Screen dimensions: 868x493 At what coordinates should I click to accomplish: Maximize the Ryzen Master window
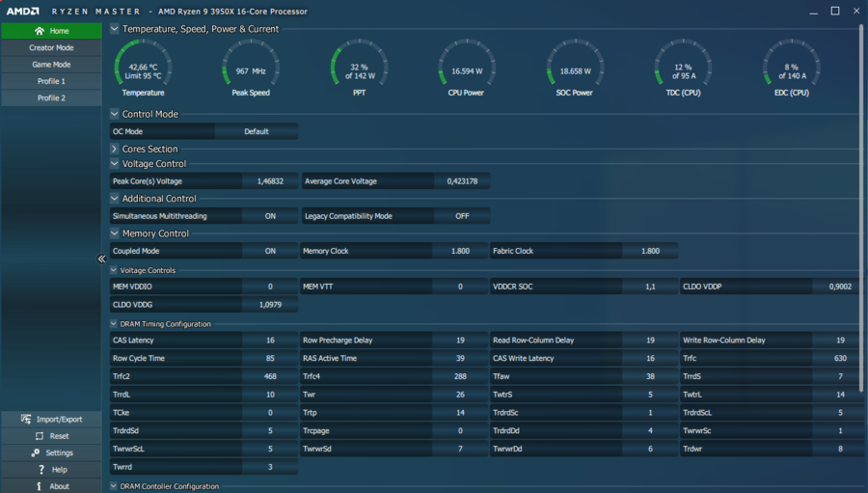coord(835,11)
